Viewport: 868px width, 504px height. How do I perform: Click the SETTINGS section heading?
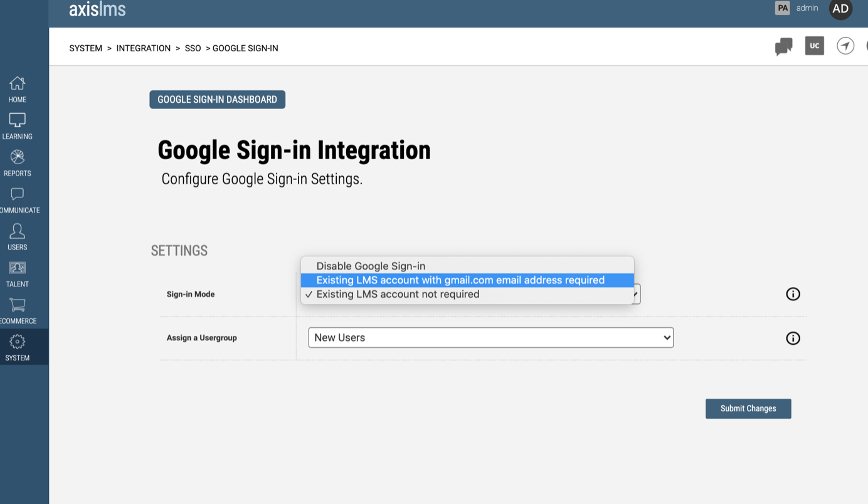pos(179,251)
